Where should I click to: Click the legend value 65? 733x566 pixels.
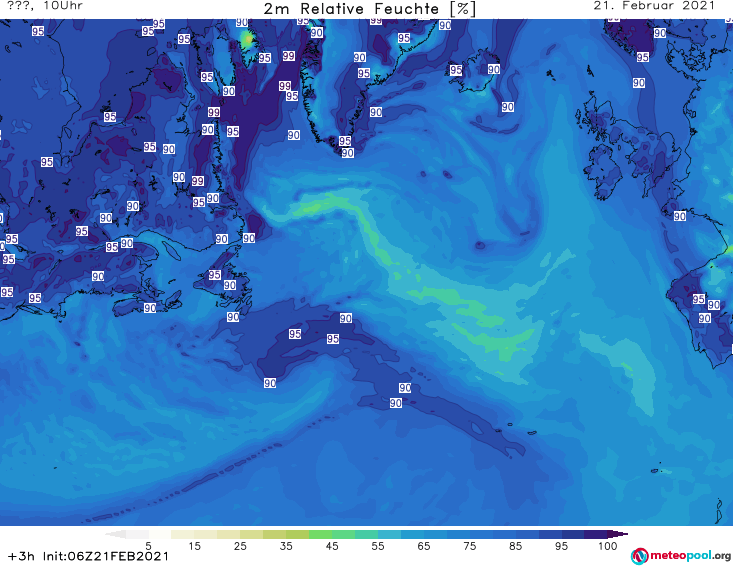(x=424, y=546)
